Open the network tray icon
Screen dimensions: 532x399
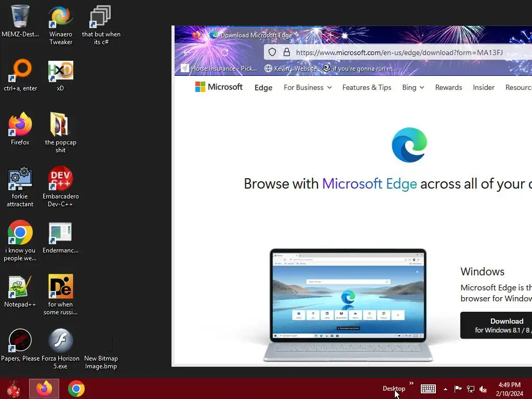click(471, 389)
